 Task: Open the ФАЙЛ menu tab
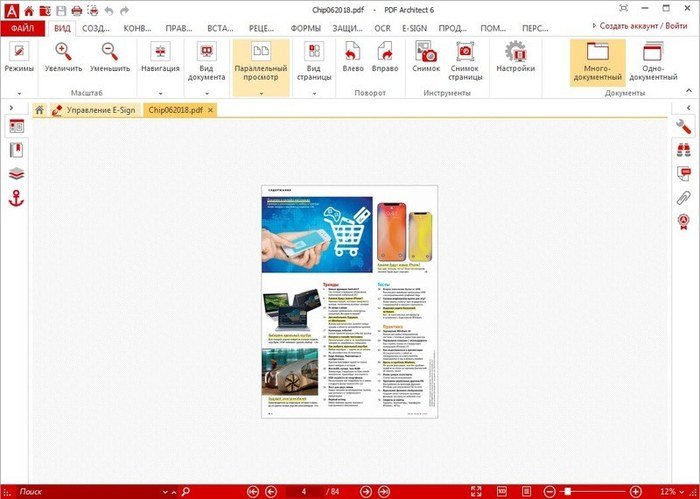(x=23, y=28)
